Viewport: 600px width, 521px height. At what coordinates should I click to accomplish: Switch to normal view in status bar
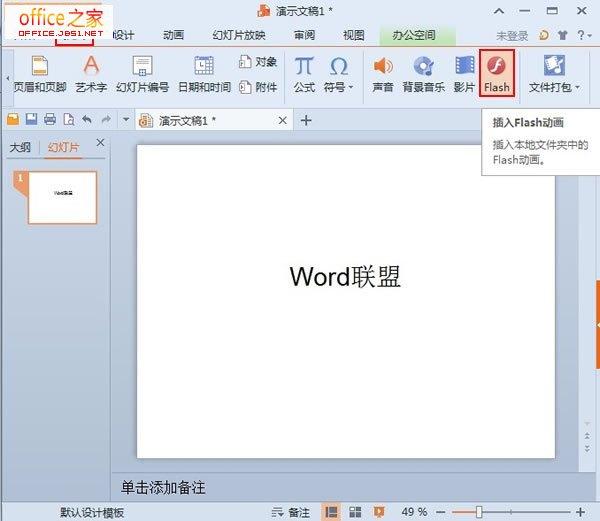coord(331,511)
